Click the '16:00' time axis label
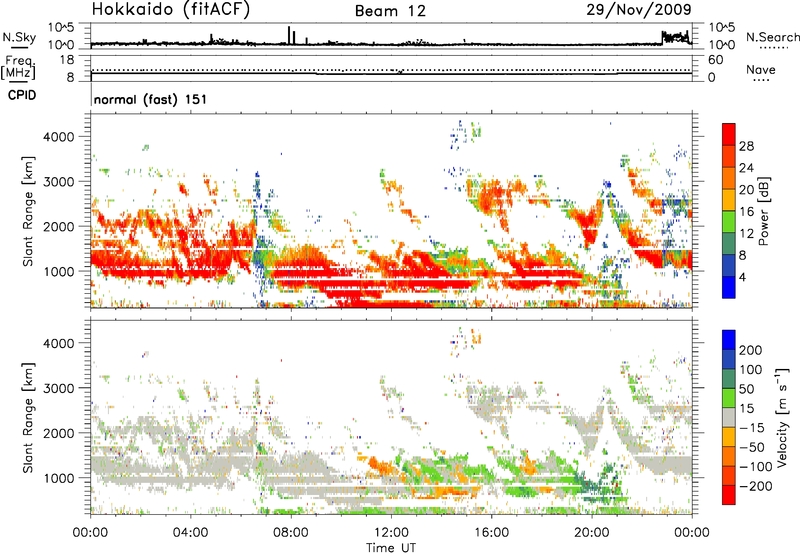The image size is (800, 554). pyautogui.click(x=491, y=533)
